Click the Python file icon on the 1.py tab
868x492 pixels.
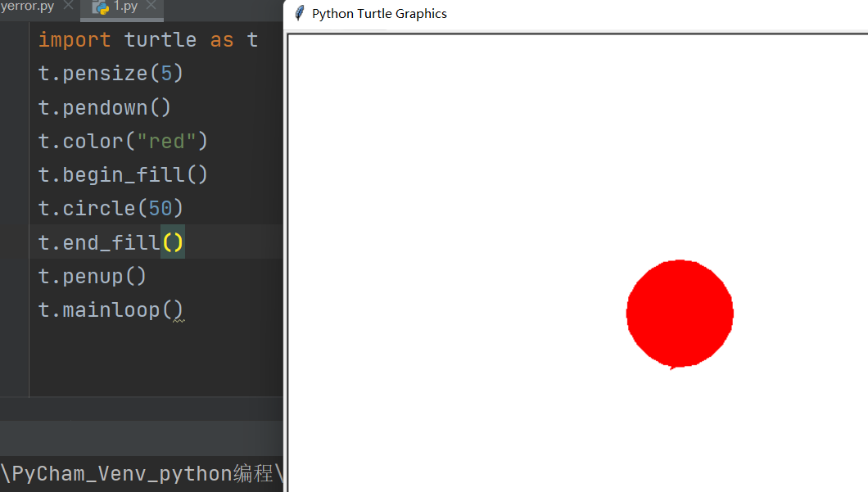[102, 7]
